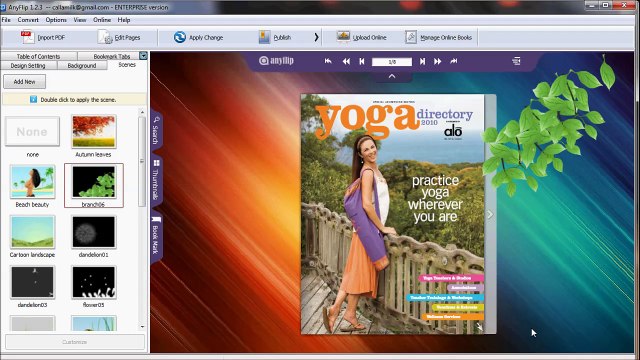Click the fast backward pages icon

tap(346, 61)
